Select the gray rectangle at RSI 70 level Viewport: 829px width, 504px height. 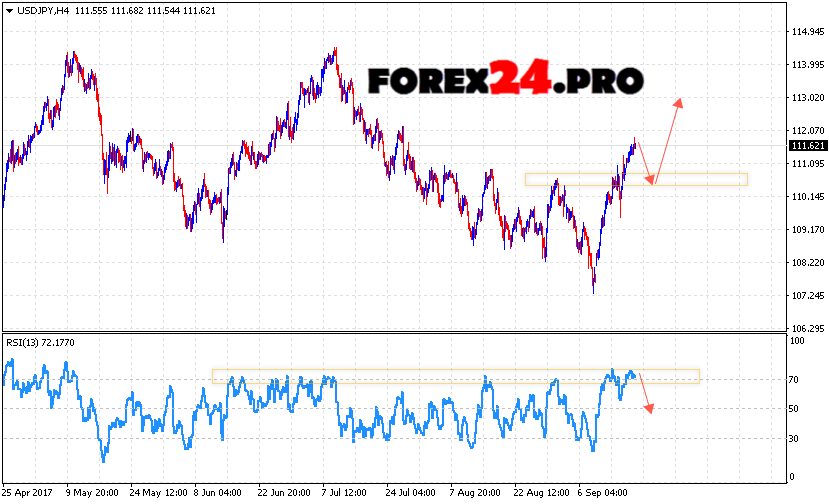point(455,376)
